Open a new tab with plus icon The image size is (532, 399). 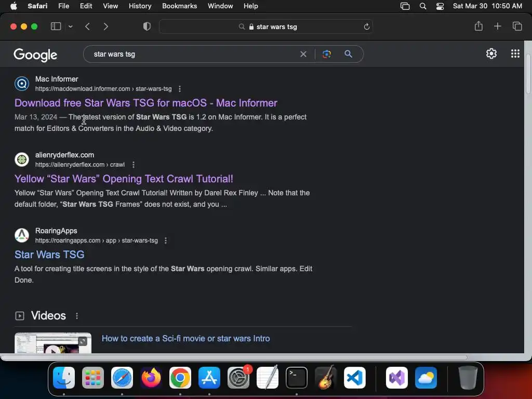click(x=497, y=26)
